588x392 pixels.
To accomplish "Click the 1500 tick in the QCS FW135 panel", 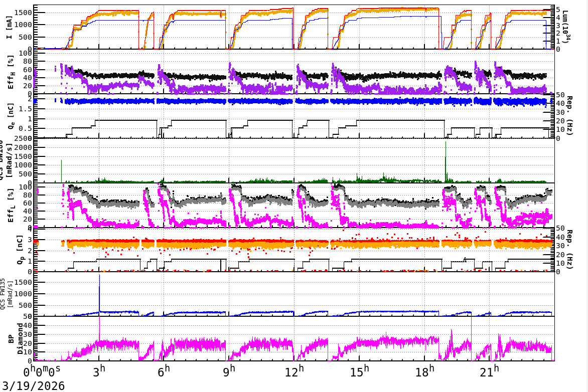I will click(x=23, y=282).
